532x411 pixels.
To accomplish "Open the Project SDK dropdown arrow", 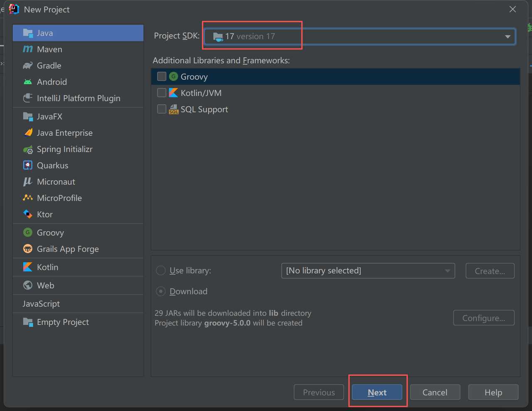I will 507,37.
